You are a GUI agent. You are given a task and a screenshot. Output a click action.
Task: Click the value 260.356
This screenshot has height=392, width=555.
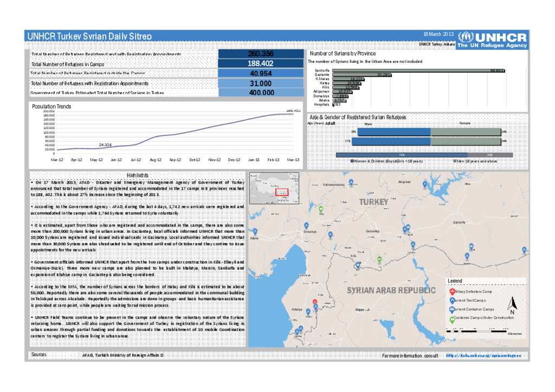pos(261,54)
